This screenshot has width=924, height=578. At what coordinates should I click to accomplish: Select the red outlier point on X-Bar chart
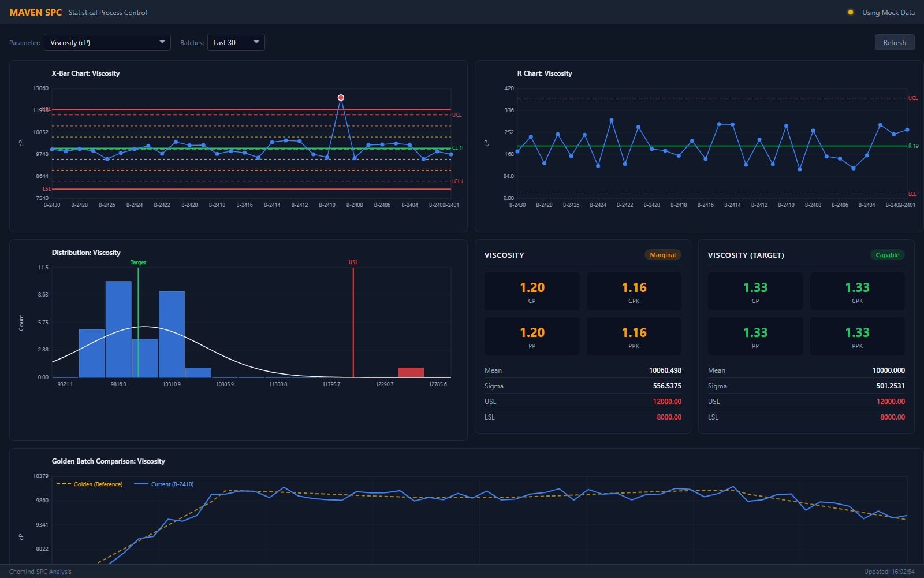pyautogui.click(x=341, y=97)
